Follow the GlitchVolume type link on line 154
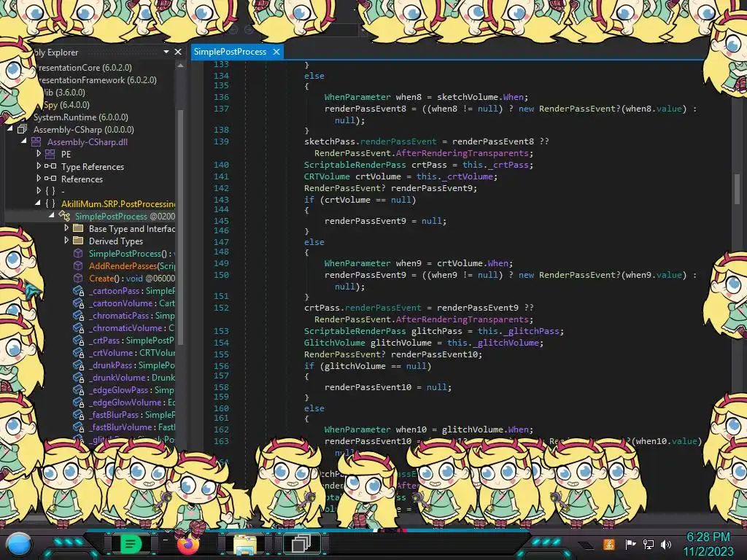This screenshot has height=560, width=747. pyautogui.click(x=334, y=343)
